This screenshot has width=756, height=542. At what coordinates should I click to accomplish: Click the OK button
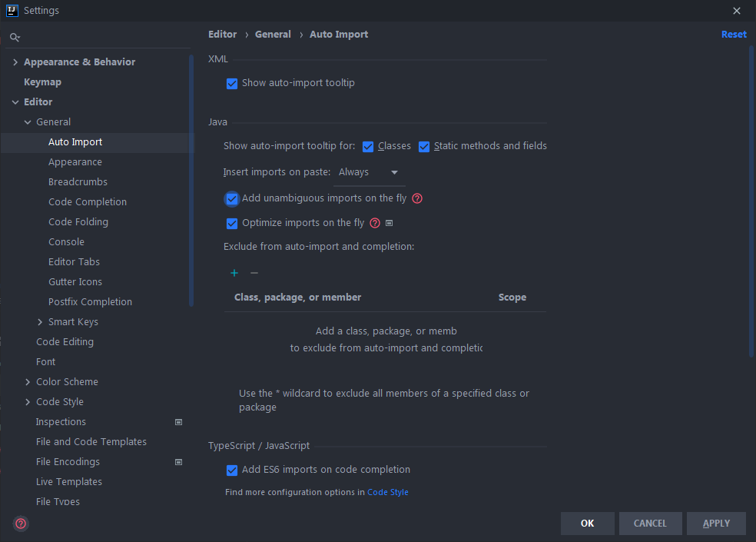tap(587, 524)
